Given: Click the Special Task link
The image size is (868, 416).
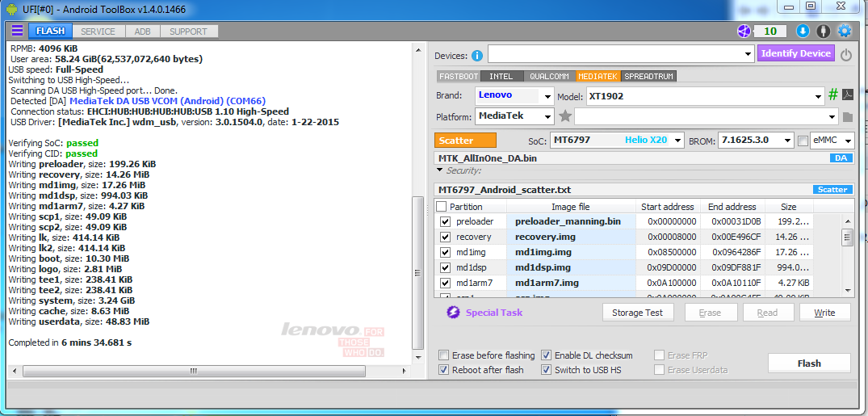Looking at the screenshot, I should [x=494, y=313].
